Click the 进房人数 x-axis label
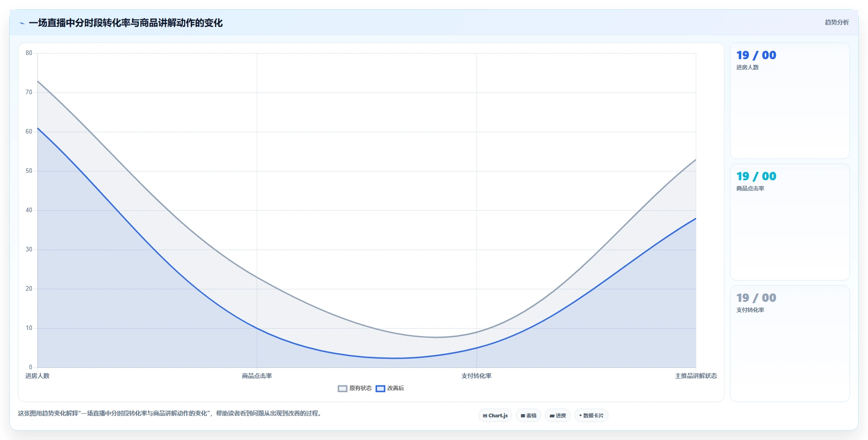The width and height of the screenshot is (868, 440). pyautogui.click(x=37, y=376)
